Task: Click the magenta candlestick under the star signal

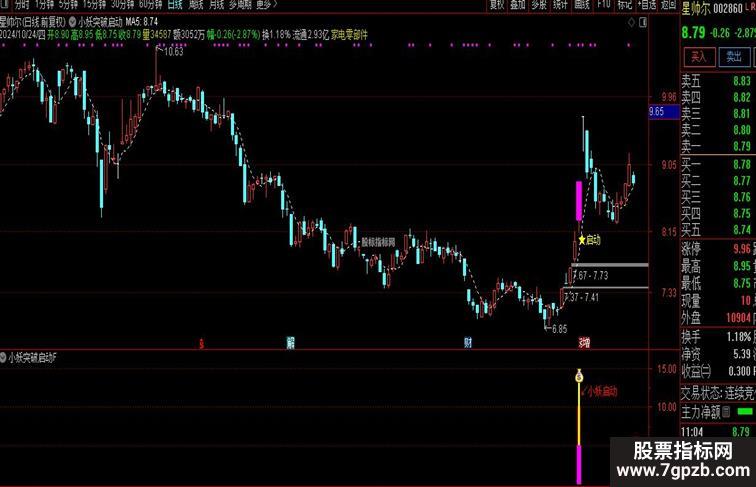Action: tap(579, 201)
